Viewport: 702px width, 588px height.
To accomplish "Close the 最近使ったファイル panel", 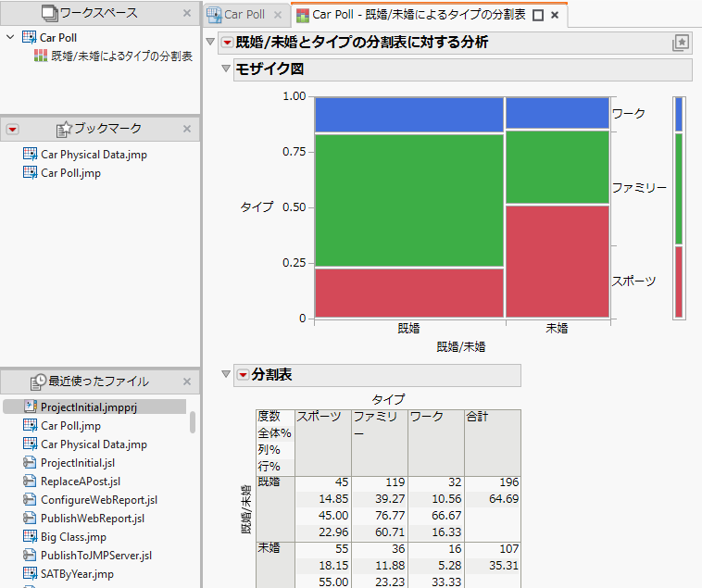I will click(187, 382).
